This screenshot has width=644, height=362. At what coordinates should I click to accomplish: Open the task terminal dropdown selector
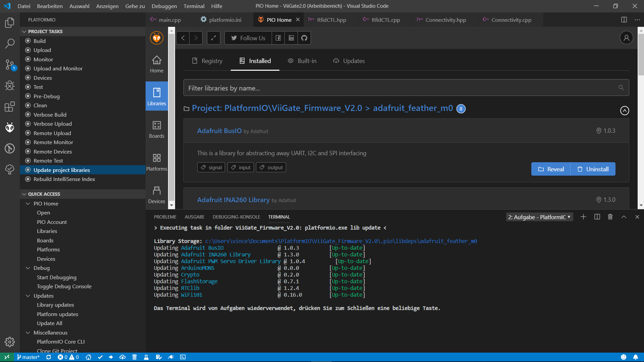coord(538,217)
